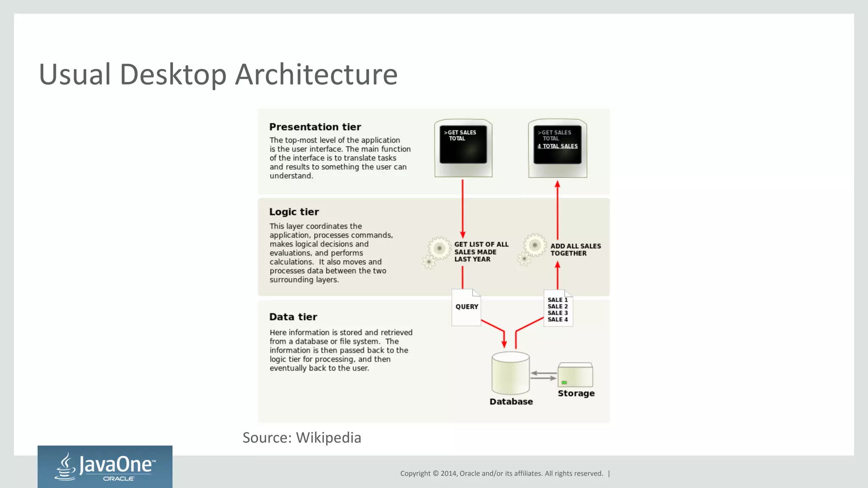The height and width of the screenshot is (488, 868).
Task: Click the gear icon beside GET LIST OF ALL SALES
Action: (436, 252)
